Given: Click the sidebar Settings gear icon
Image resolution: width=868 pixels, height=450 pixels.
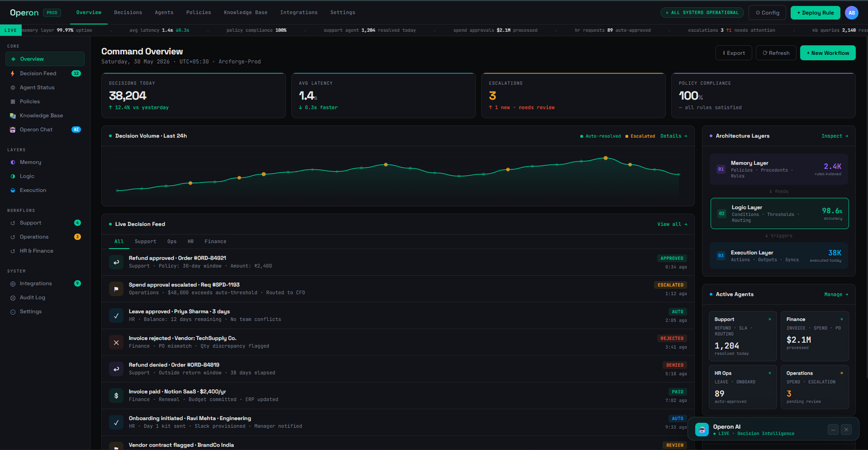Looking at the screenshot, I should coord(13,312).
